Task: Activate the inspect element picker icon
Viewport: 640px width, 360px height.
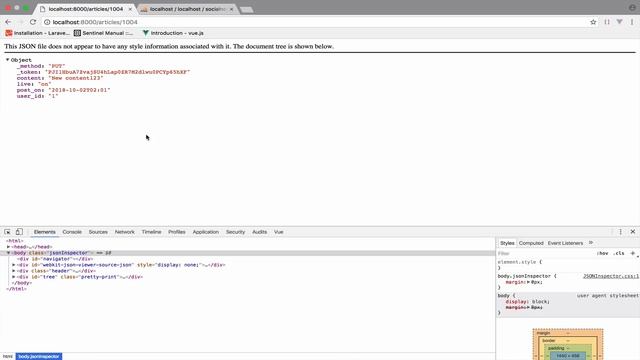Action: click(x=7, y=232)
